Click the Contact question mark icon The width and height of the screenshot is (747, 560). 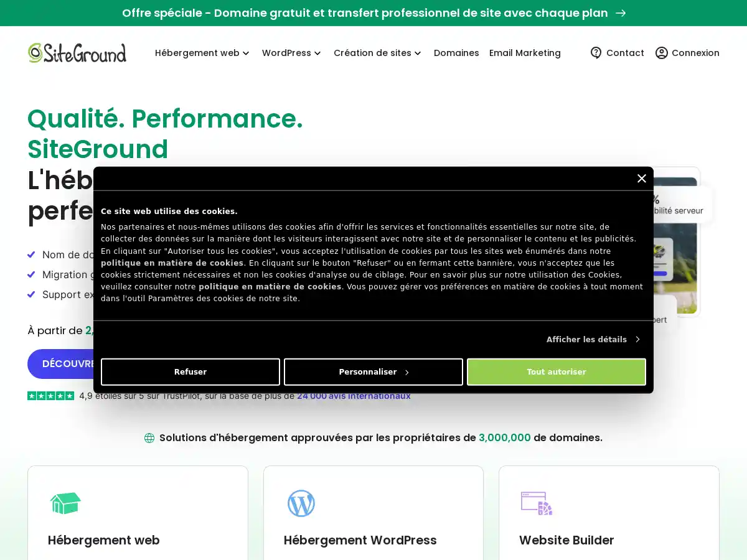(596, 53)
